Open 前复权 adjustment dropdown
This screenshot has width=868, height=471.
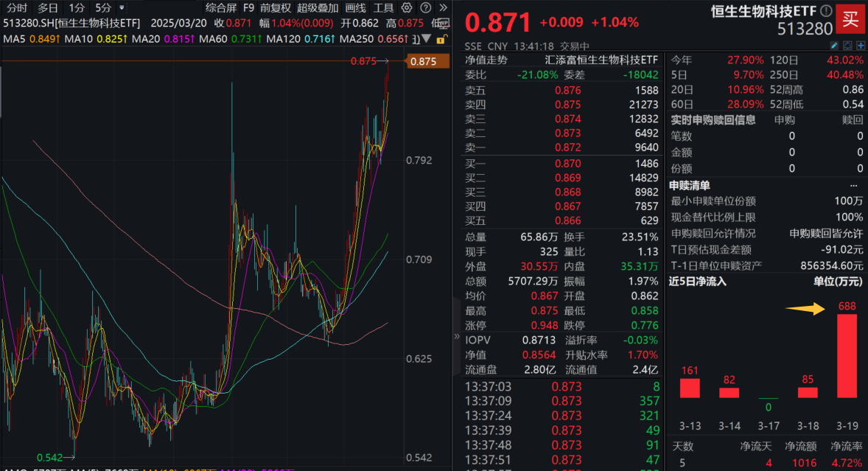click(276, 8)
